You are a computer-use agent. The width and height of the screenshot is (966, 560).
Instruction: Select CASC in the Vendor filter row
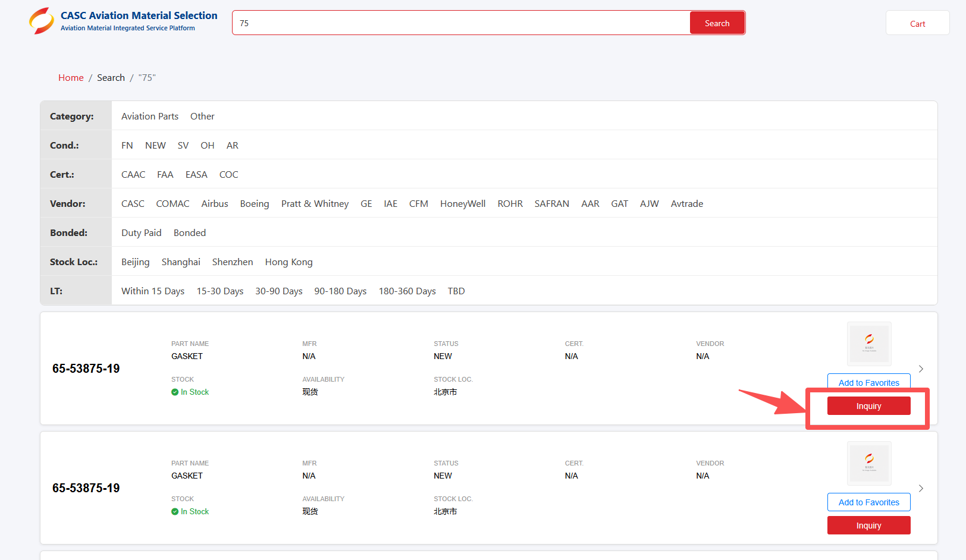133,204
